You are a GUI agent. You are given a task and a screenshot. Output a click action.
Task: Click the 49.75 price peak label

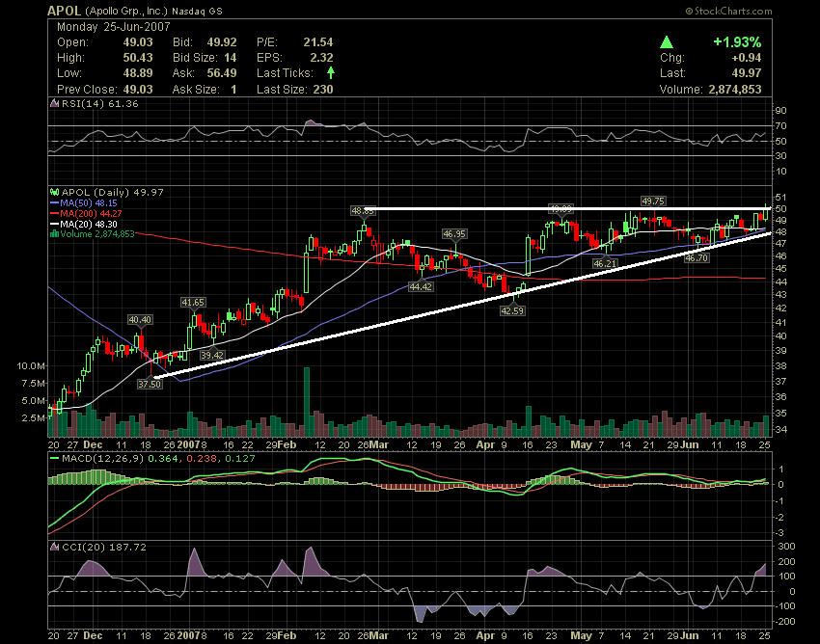coord(654,201)
